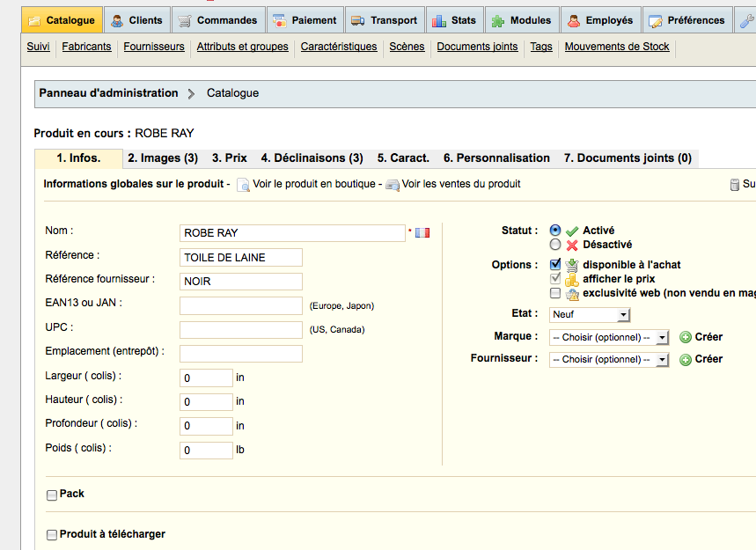This screenshot has width=756, height=550.
Task: Click the red cross Désactivé icon
Action: pos(572,246)
